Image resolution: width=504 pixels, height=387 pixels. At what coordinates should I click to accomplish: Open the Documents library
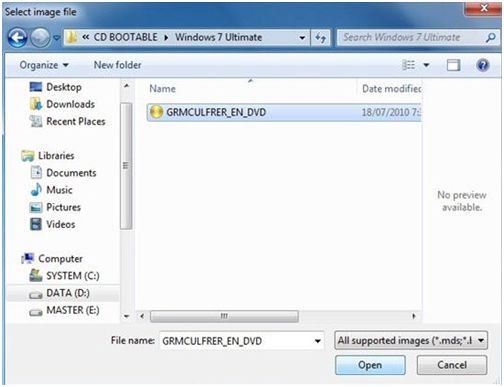pyautogui.click(x=71, y=173)
